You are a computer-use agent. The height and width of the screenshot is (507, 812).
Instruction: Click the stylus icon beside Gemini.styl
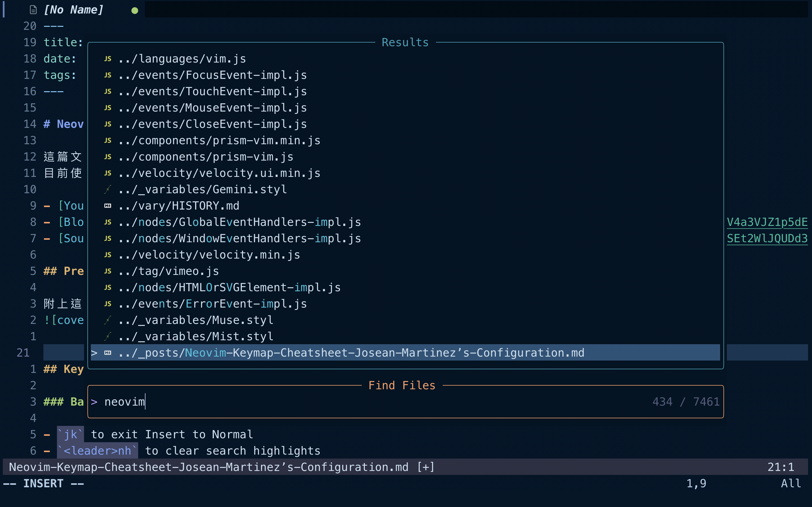pyautogui.click(x=108, y=190)
